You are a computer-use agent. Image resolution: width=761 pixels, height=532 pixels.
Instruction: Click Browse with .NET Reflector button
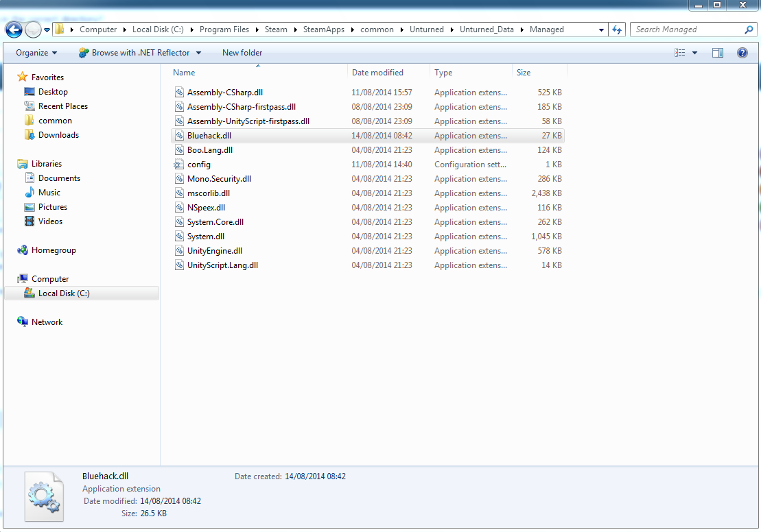tap(134, 52)
